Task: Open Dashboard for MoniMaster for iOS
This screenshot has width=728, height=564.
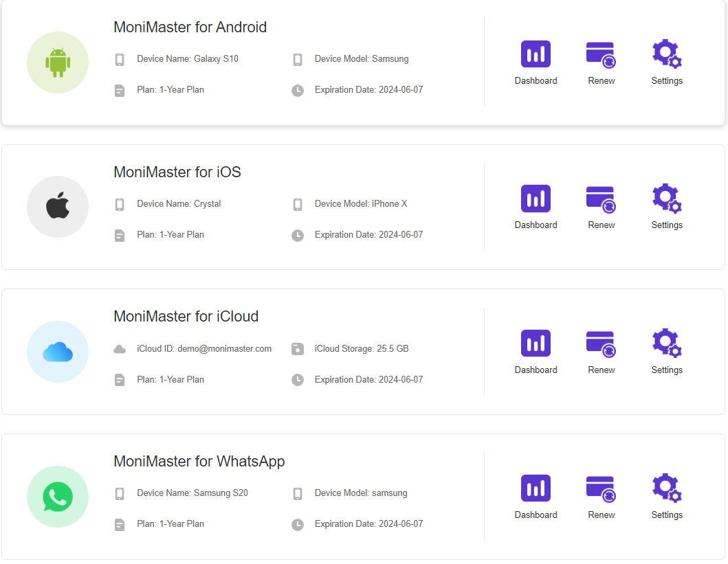Action: (x=536, y=199)
